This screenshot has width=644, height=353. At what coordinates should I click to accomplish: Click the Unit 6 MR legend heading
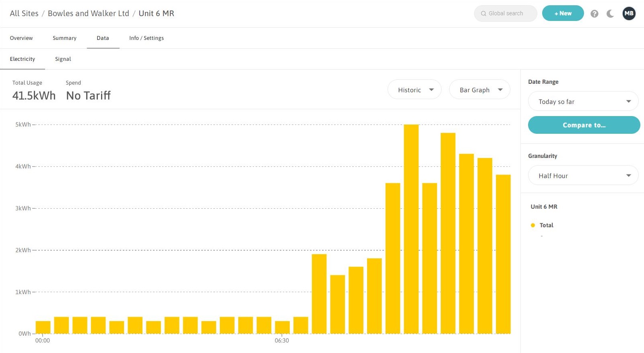(544, 207)
